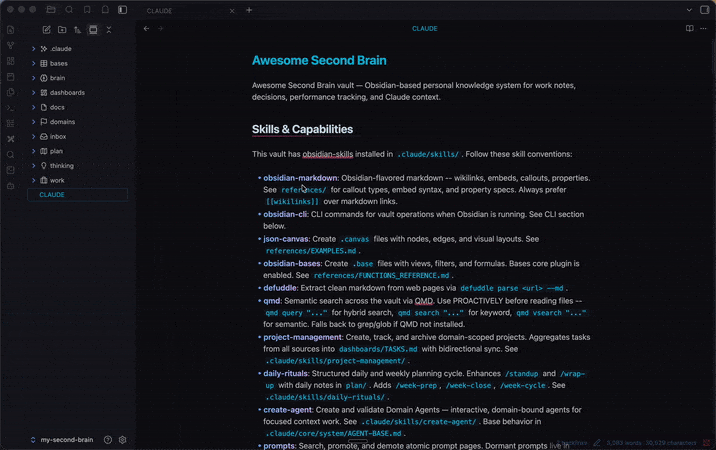The image size is (716, 450).
Task: Click the list-view ribbon icon
Action: pyautogui.click(x=11, y=123)
